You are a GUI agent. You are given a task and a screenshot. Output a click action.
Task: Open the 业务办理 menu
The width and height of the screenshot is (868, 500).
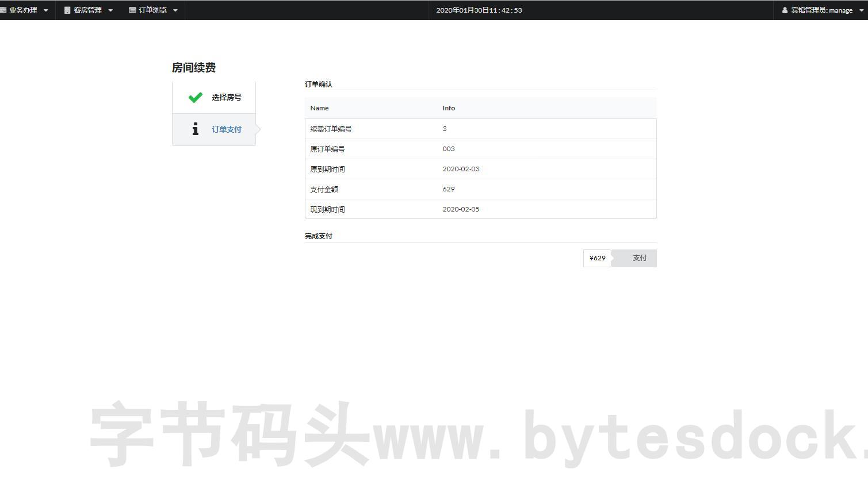tap(25, 10)
